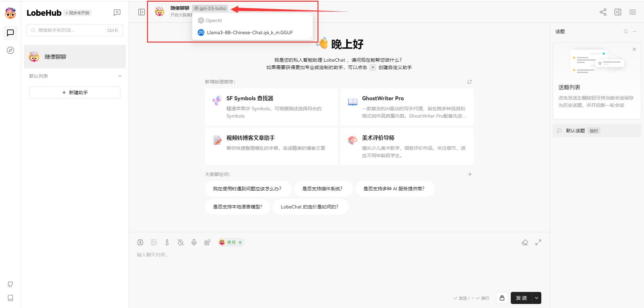
Task: Select Llama3-8B-Chinese-Chat.q4_k_m.GGUF model
Action: [252, 33]
